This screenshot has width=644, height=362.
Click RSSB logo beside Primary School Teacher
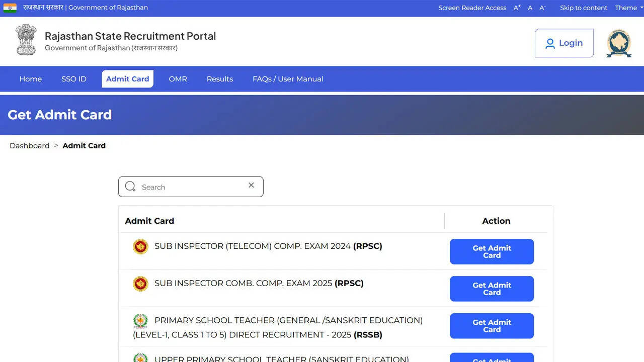[x=140, y=321]
